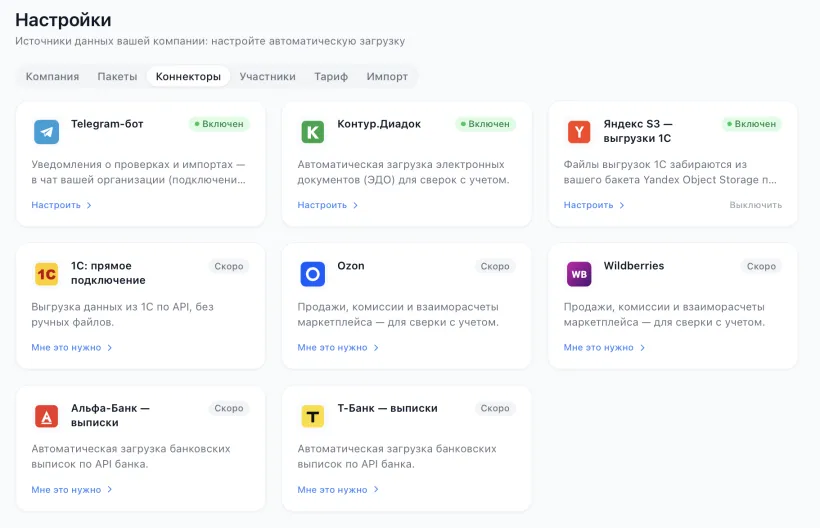Click the 1C yellow connector icon
820x528 pixels.
46,274
